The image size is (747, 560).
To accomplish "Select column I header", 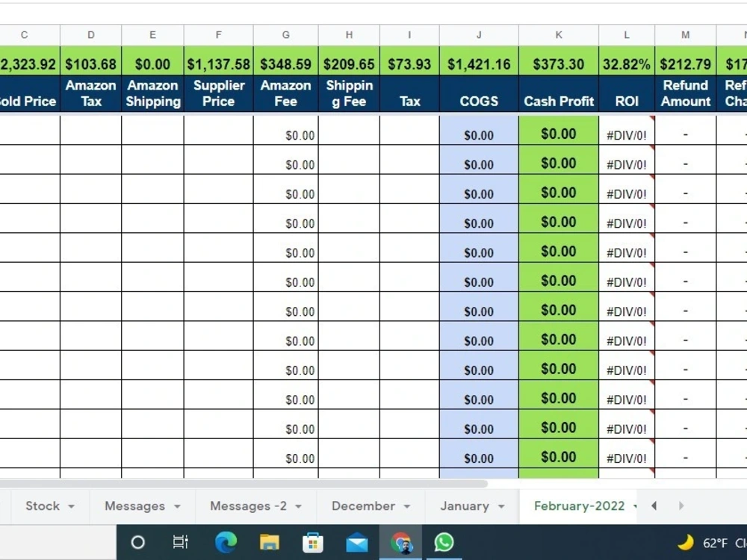I will coord(409,35).
